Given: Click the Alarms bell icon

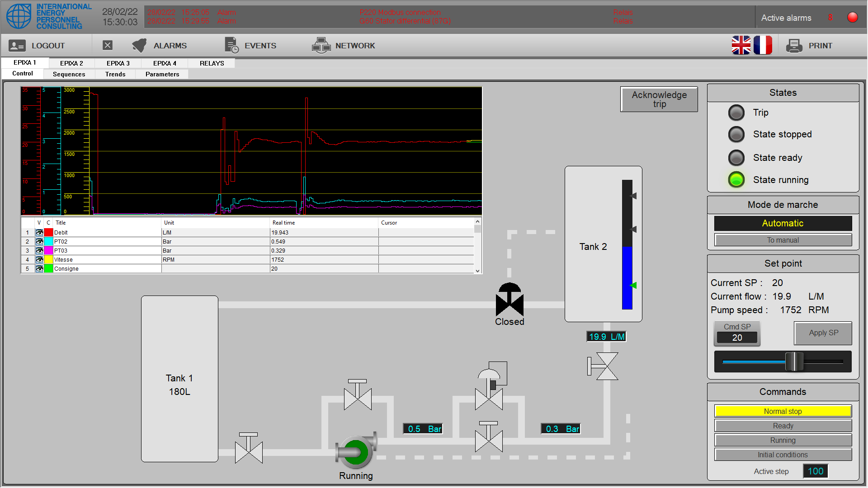Looking at the screenshot, I should point(139,45).
